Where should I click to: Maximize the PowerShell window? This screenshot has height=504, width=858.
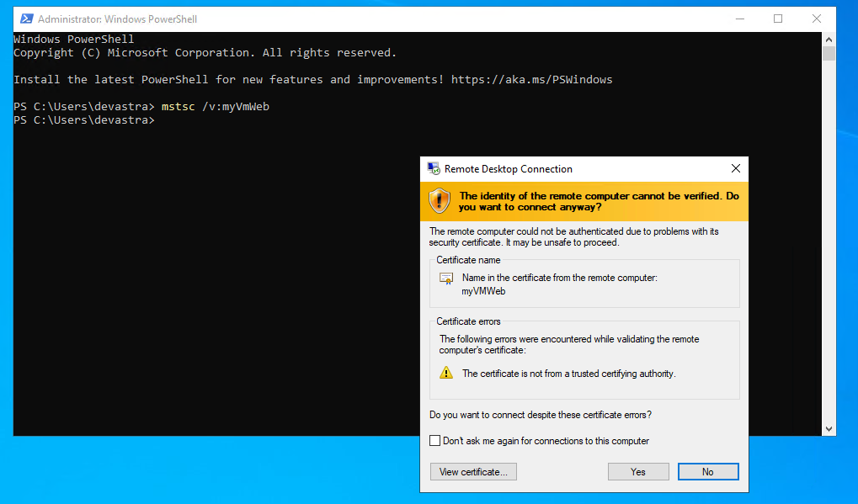[778, 19]
